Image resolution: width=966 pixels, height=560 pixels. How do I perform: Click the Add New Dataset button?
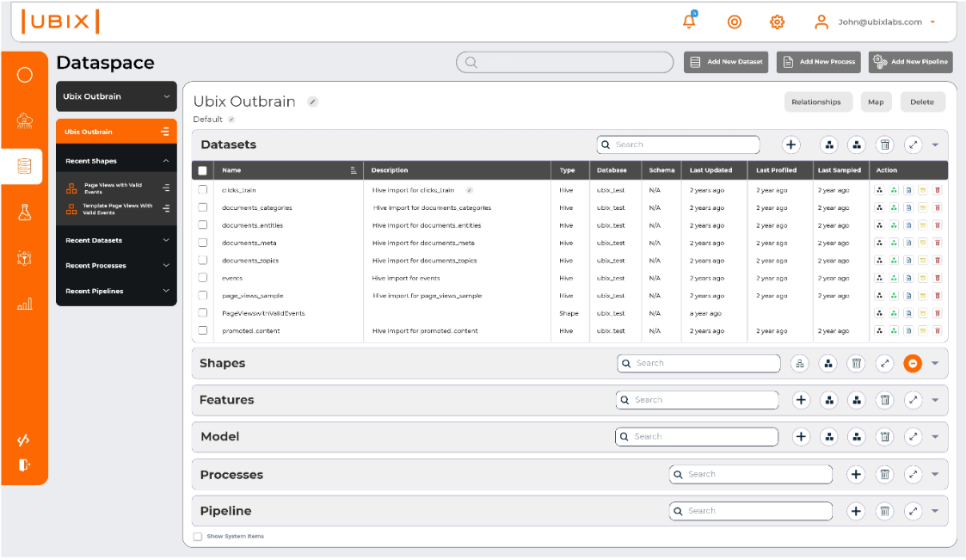727,62
